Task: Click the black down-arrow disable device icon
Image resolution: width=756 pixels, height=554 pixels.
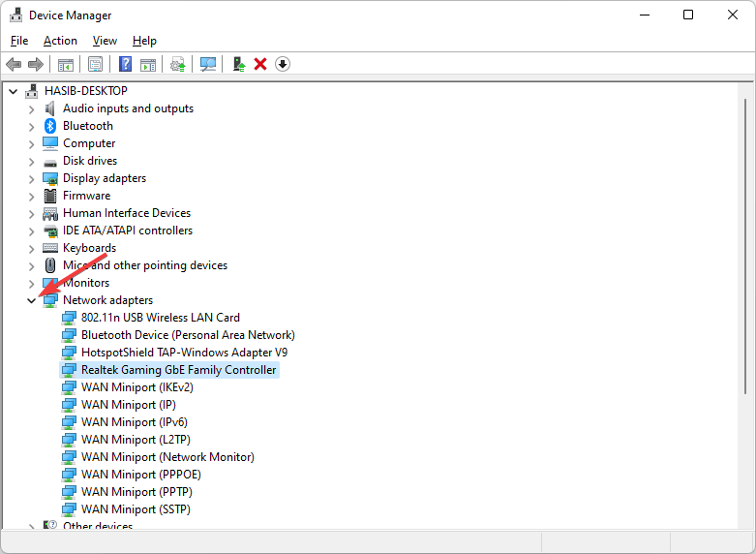Action: [283, 64]
